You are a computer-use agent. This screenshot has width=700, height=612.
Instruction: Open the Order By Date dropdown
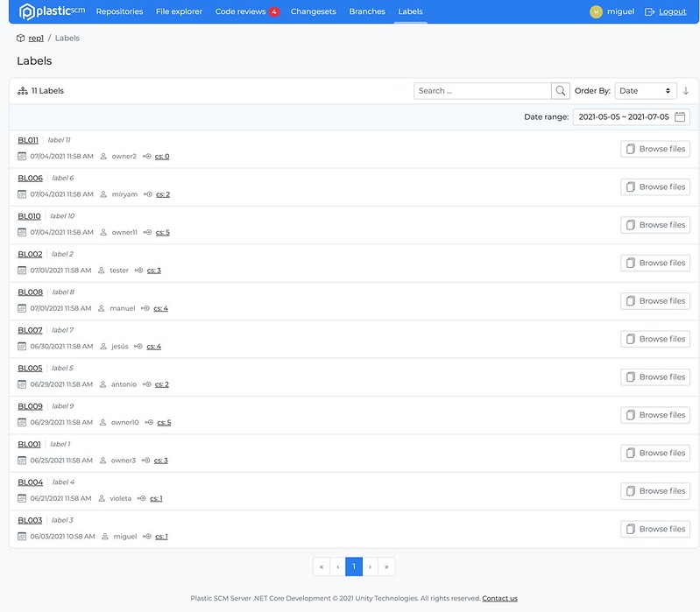[646, 91]
